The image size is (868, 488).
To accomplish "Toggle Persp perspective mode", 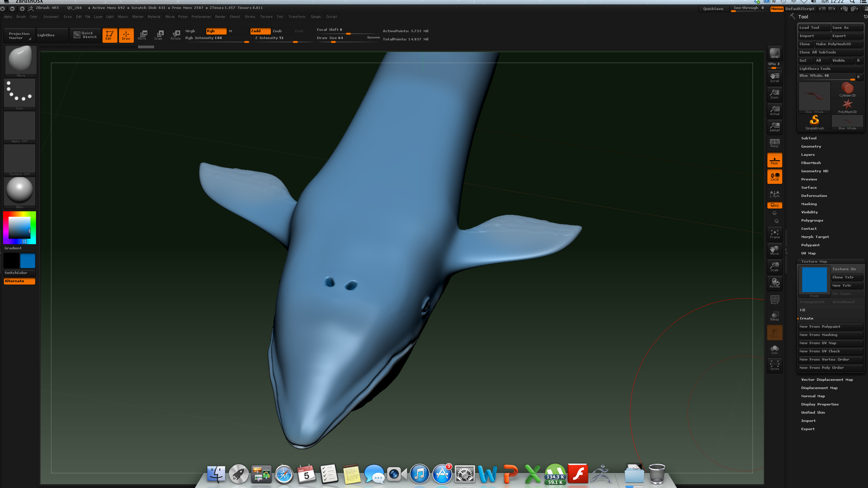I will pyautogui.click(x=774, y=143).
